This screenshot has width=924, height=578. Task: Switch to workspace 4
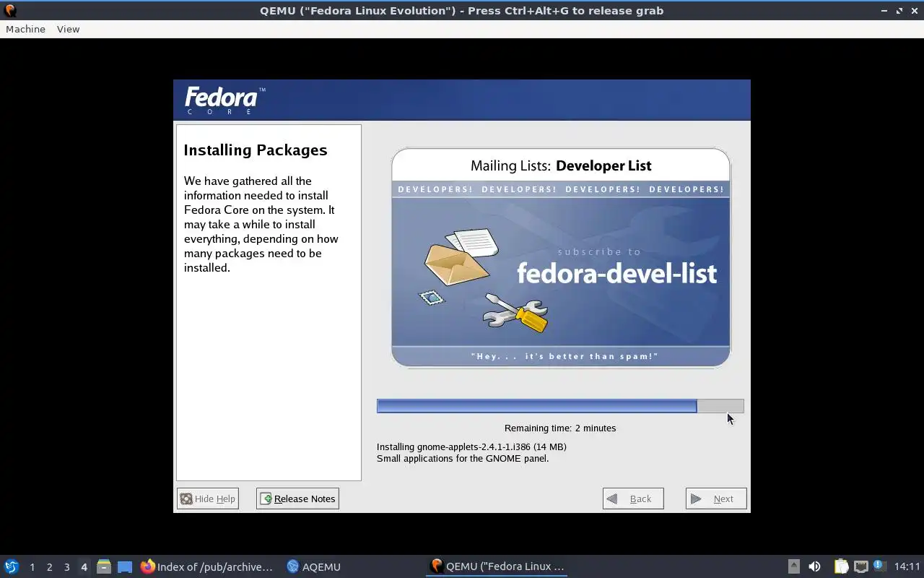[x=84, y=567]
